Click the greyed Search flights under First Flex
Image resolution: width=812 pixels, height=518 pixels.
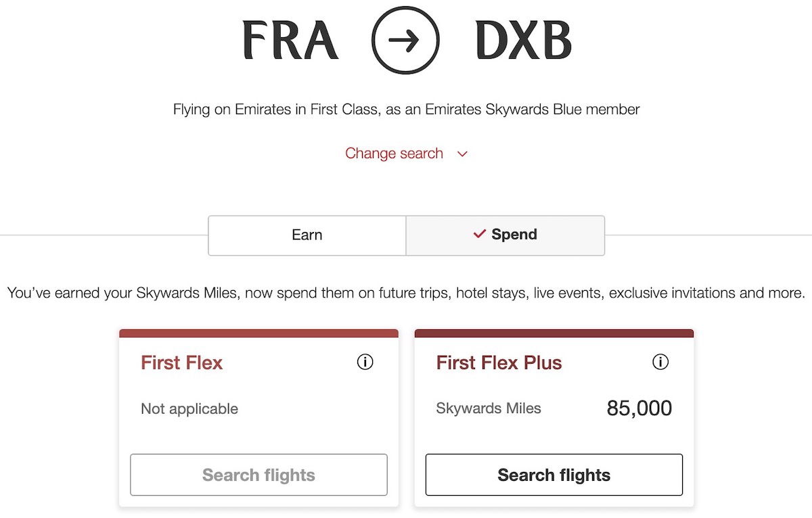(258, 475)
